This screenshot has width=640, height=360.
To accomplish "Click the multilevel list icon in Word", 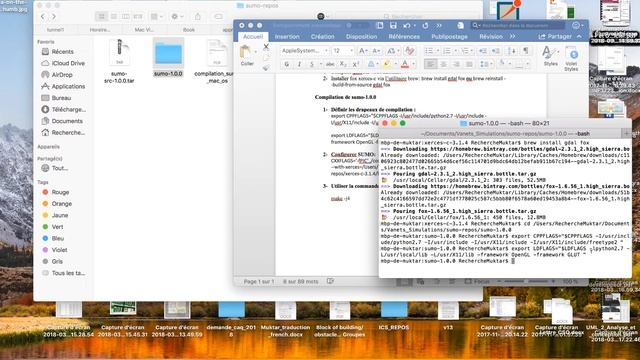I will pyautogui.click(x=466, y=51).
